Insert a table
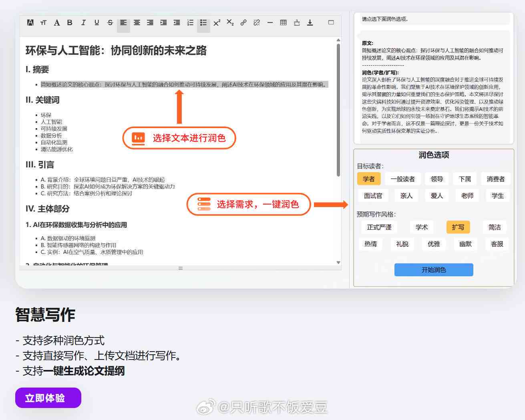This screenshot has height=420, width=525. coord(284,23)
